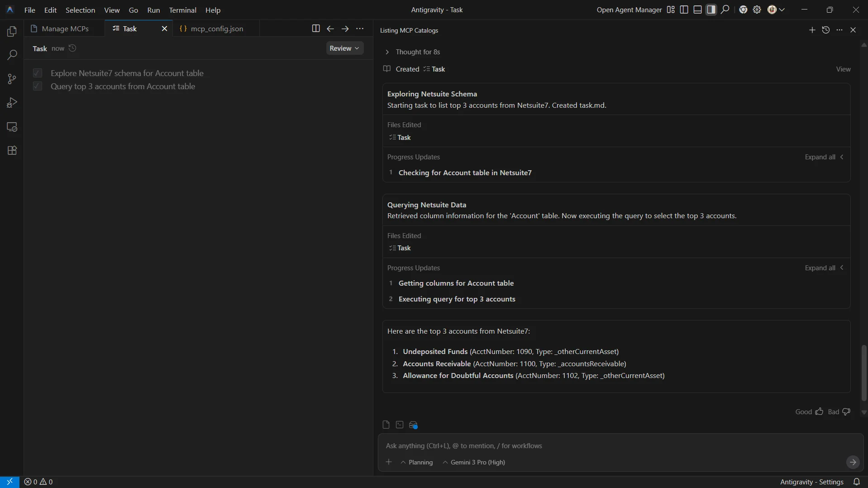This screenshot has height=488, width=868.
Task: Start new chat with plus icon
Action: point(812,30)
